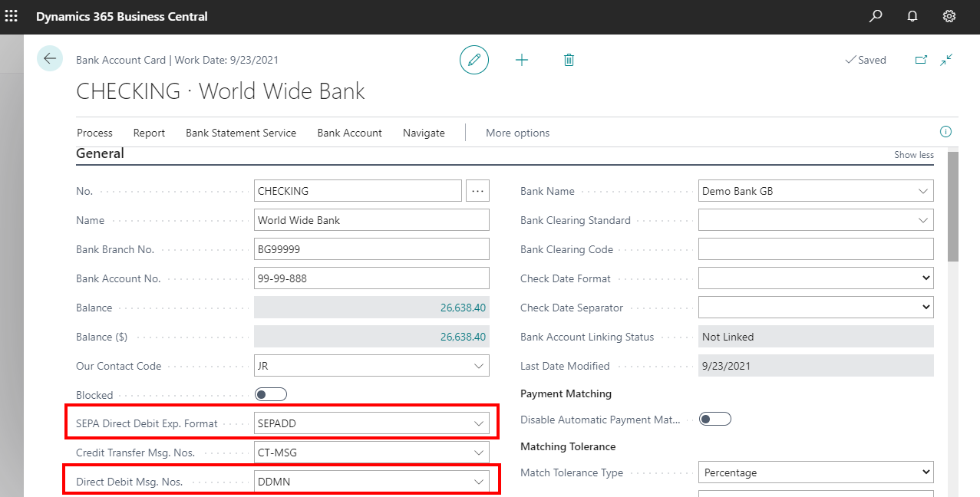The width and height of the screenshot is (980, 497).
Task: Open the settings gear icon
Action: tap(949, 16)
